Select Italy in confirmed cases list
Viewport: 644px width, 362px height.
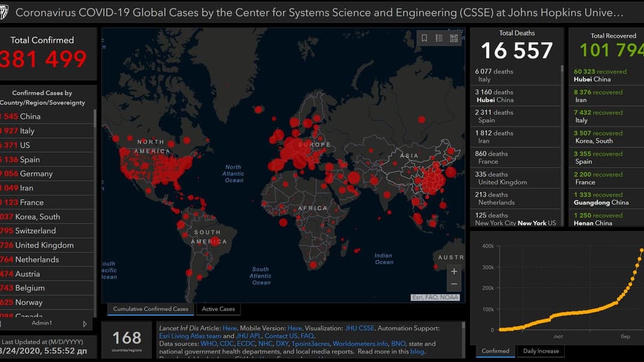47,131
